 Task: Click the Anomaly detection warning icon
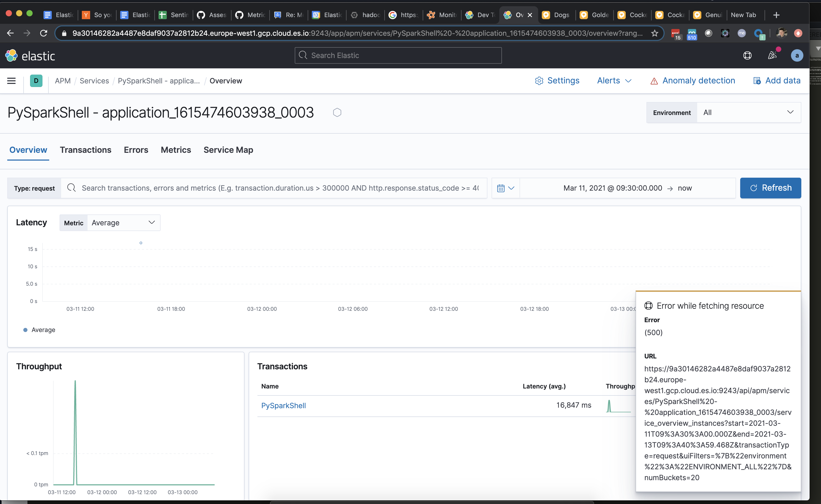pos(654,81)
